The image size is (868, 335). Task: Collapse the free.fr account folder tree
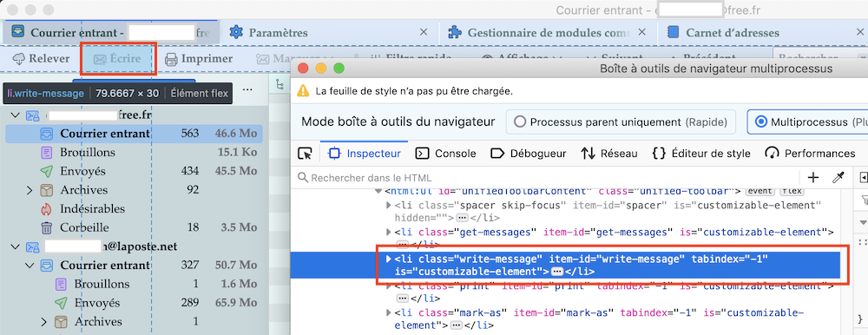(15, 115)
